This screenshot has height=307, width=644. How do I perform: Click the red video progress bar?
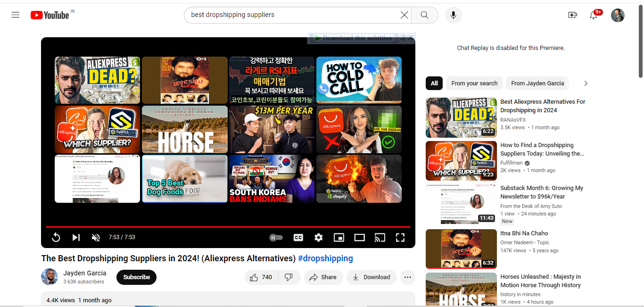pyautogui.click(x=228, y=227)
